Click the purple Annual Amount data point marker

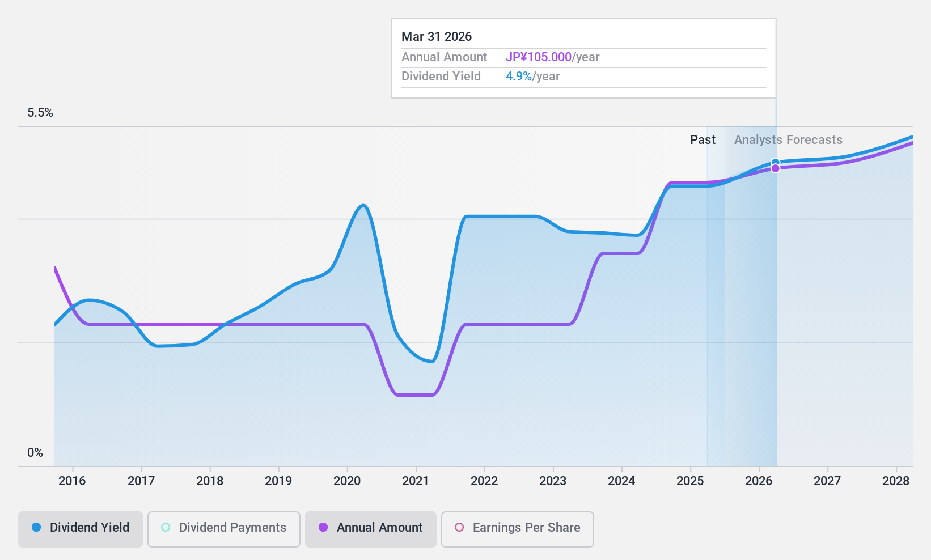click(x=775, y=168)
